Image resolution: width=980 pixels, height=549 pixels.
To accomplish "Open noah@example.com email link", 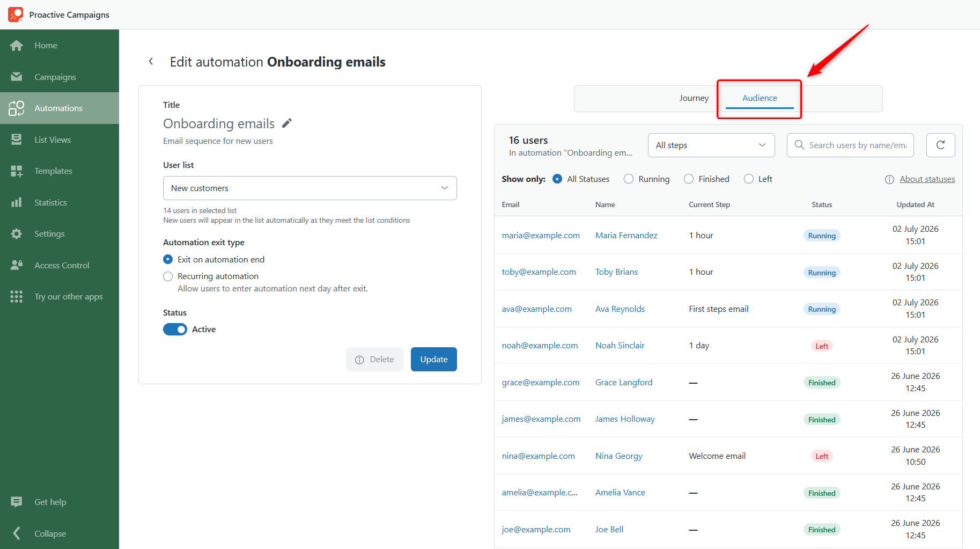I will 540,346.
